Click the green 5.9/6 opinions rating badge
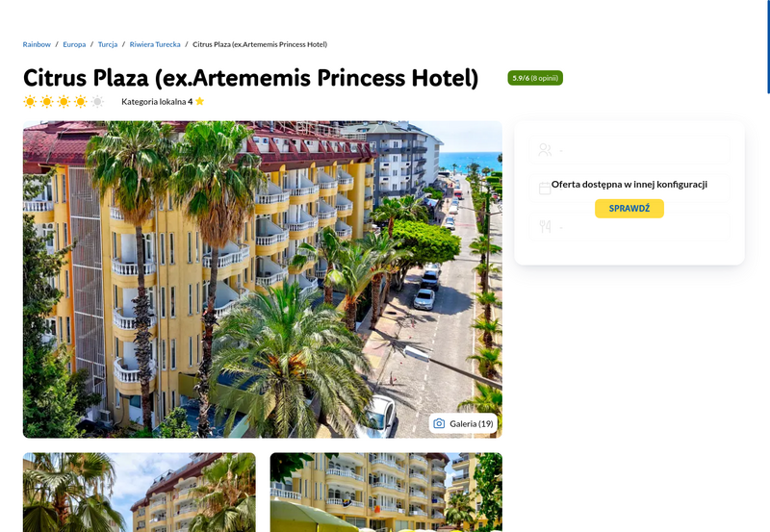770x532 pixels. tap(535, 78)
